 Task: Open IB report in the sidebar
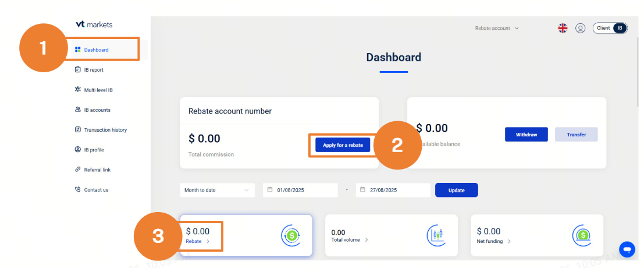(93, 70)
